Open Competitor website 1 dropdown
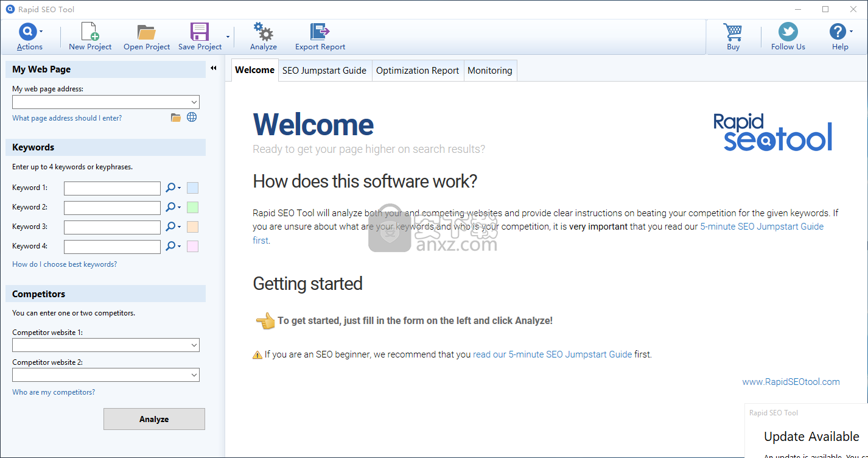The width and height of the screenshot is (868, 458). [194, 345]
